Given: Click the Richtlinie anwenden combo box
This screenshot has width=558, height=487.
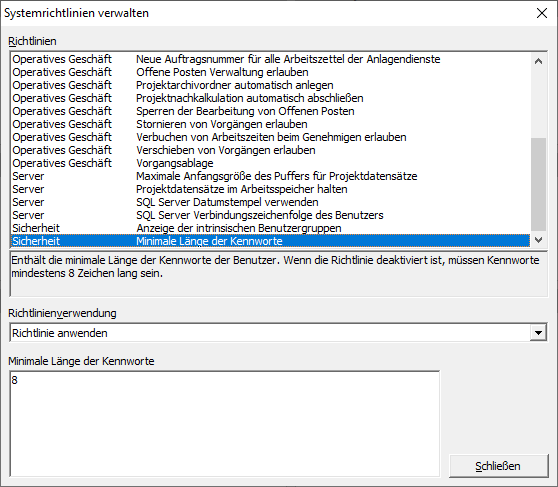Looking at the screenshot, I should pos(278,333).
